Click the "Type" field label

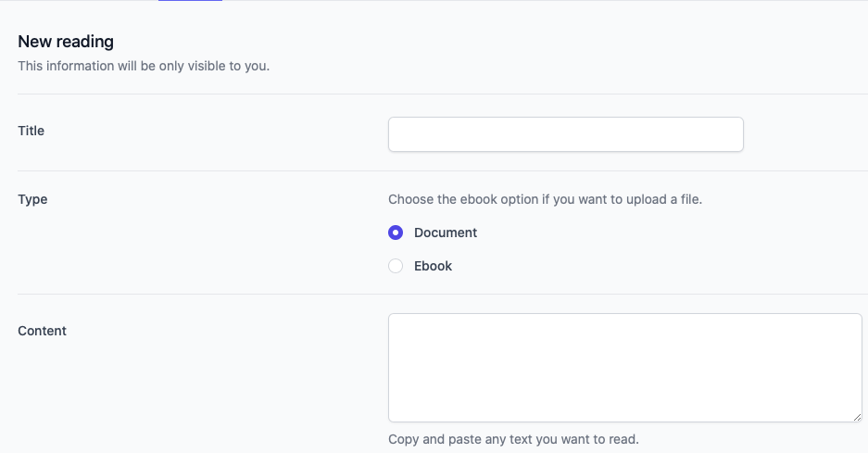pyautogui.click(x=32, y=199)
